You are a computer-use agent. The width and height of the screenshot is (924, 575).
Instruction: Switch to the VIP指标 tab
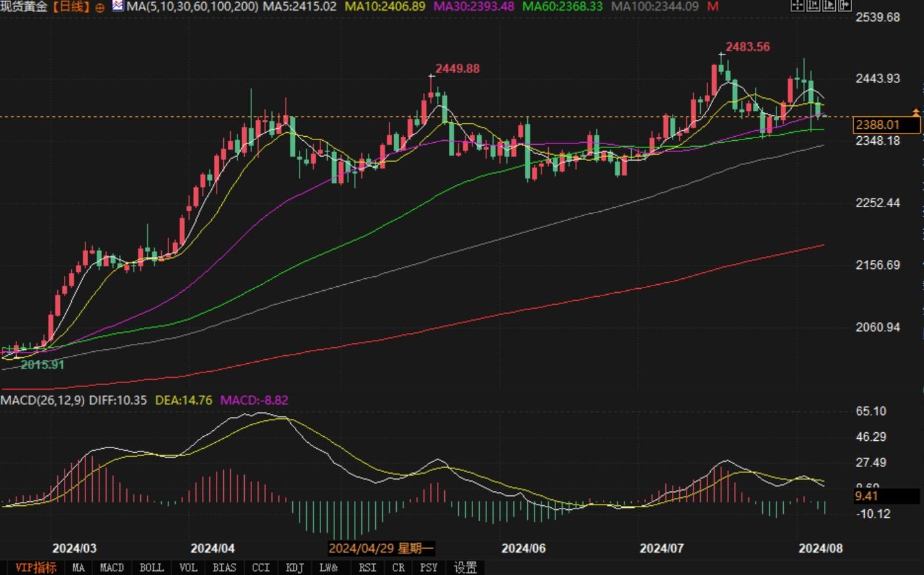[36, 567]
